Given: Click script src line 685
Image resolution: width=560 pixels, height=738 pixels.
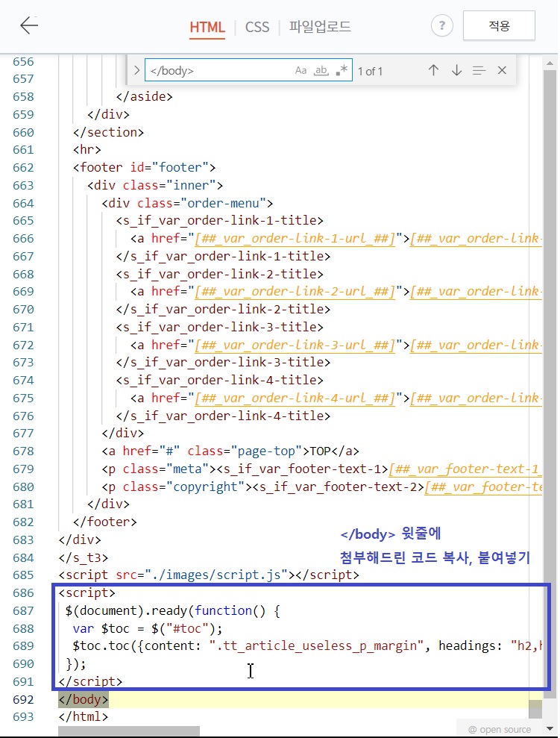Looking at the screenshot, I should [209, 575].
